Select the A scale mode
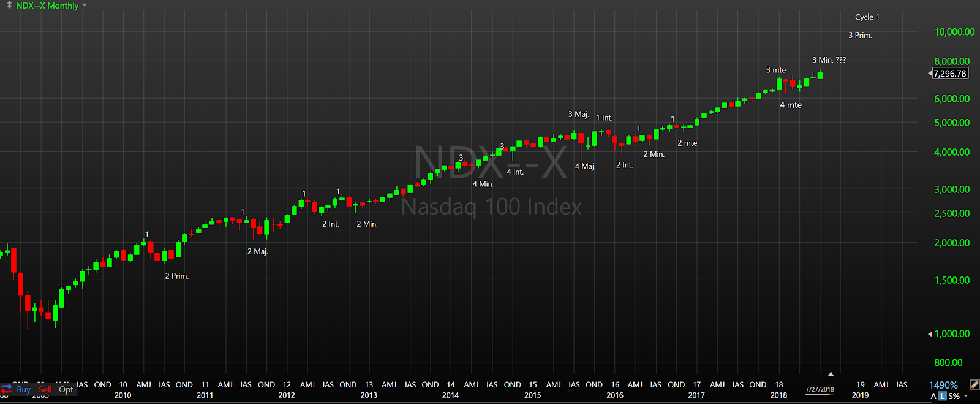 (933, 396)
